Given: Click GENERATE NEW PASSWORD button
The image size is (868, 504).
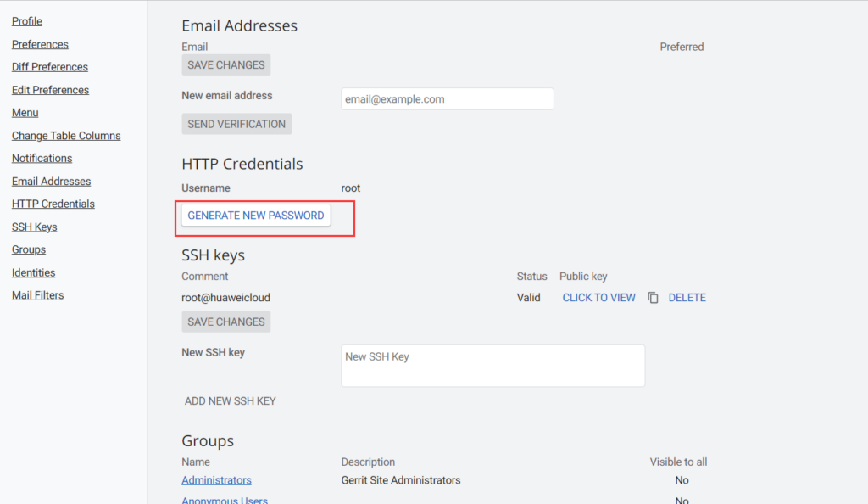Looking at the screenshot, I should (256, 216).
